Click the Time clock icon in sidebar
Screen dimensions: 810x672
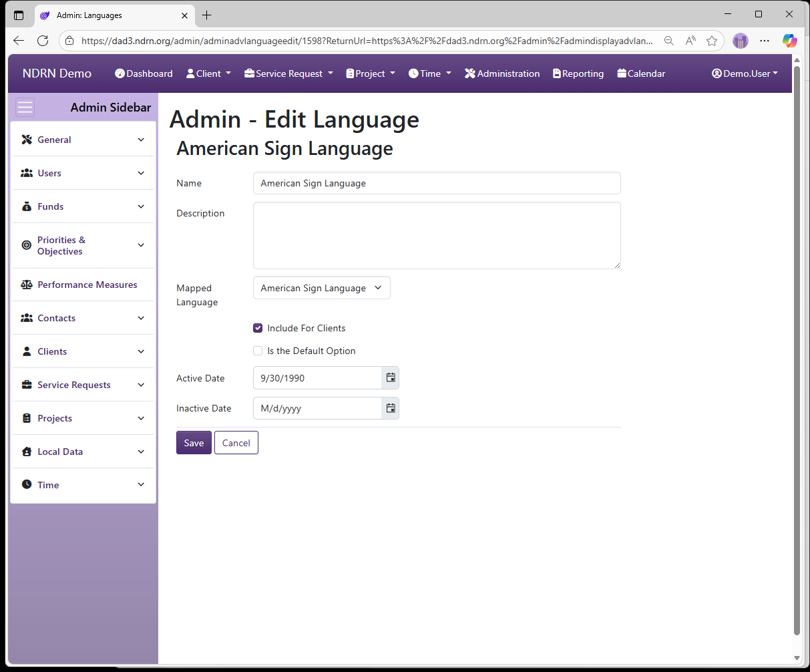click(27, 484)
